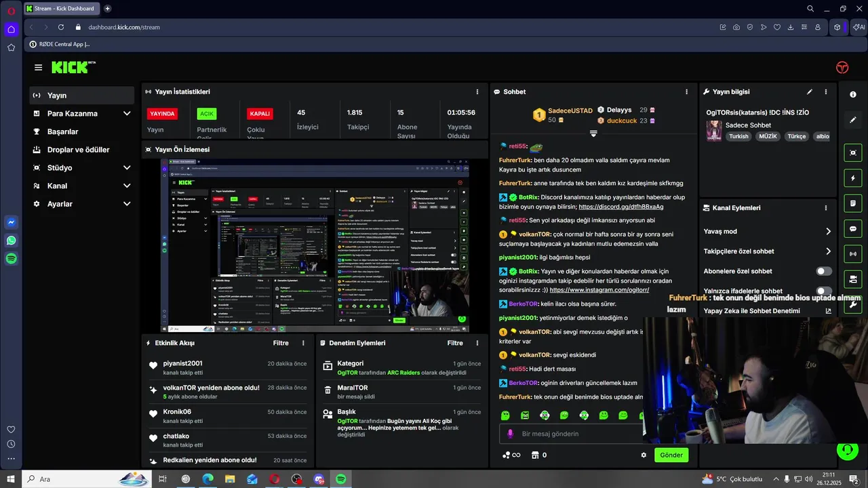The width and height of the screenshot is (868, 488).
Task: Toggle stream preview widget in right rail
Action: click(x=853, y=152)
